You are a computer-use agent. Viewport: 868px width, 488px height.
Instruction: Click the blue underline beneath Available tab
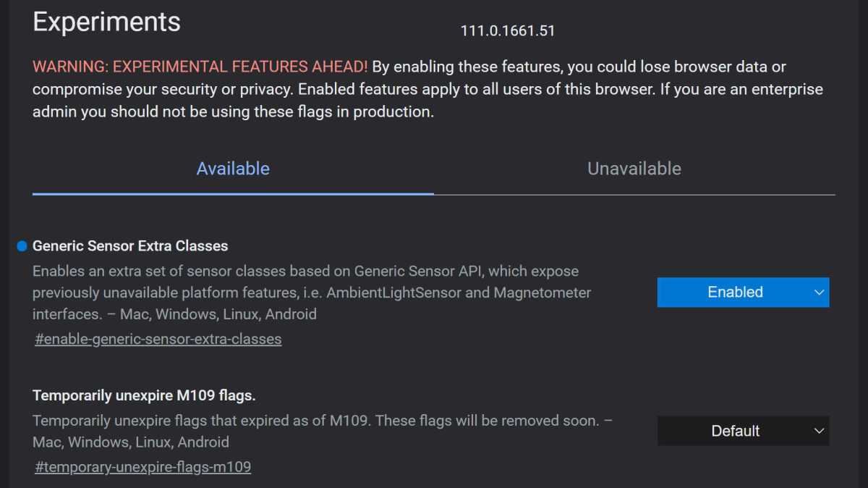[x=233, y=193]
